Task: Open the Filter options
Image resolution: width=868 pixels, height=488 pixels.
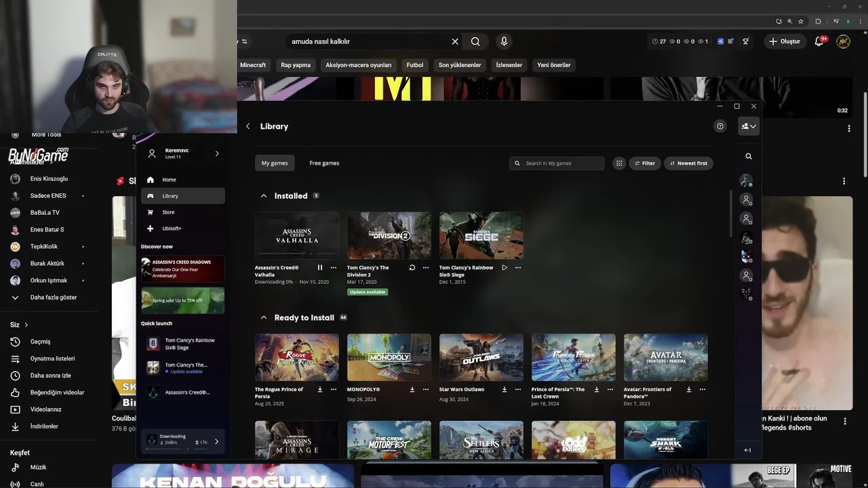Action: pyautogui.click(x=645, y=163)
